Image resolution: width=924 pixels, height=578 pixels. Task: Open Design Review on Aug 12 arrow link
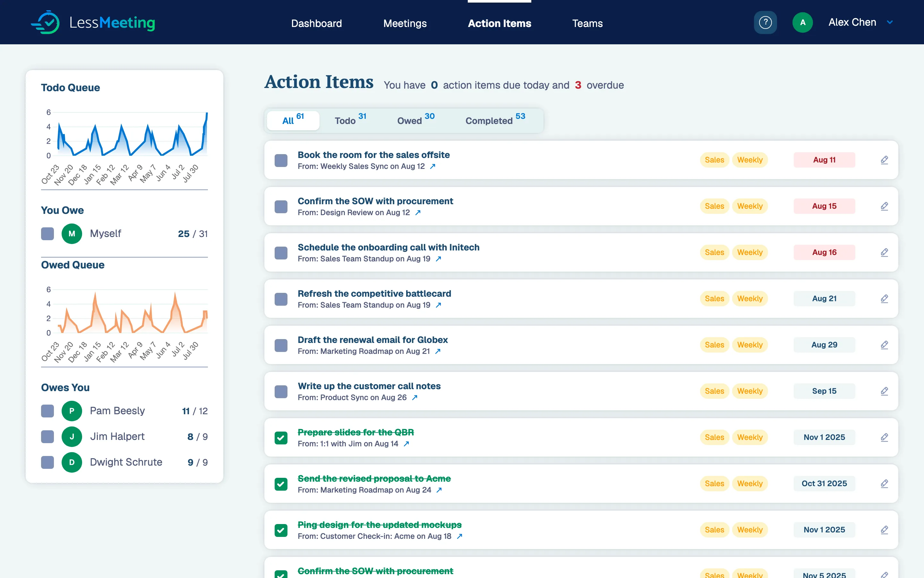(418, 213)
